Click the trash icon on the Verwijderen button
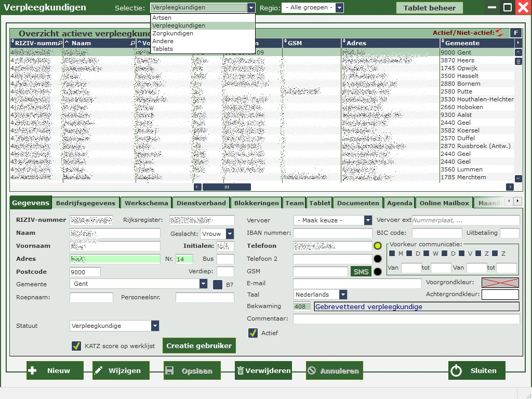Screen dimensions: 532x399 (x=241, y=370)
